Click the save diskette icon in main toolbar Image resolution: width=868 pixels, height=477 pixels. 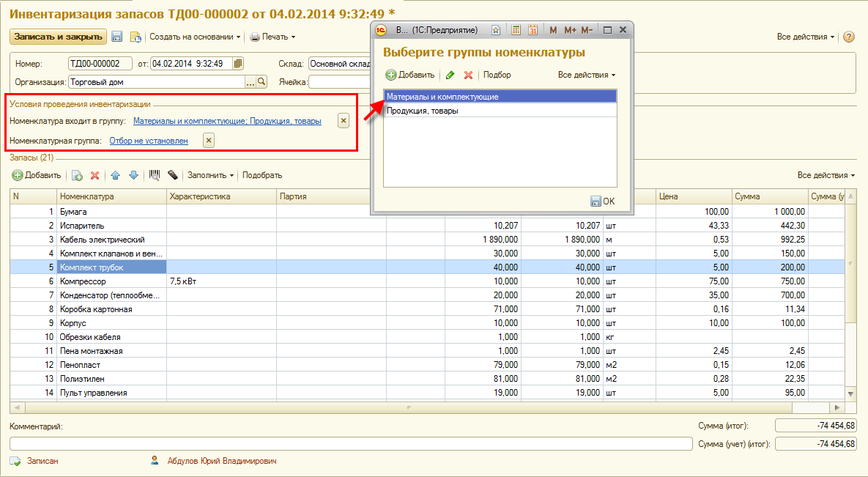(x=117, y=37)
